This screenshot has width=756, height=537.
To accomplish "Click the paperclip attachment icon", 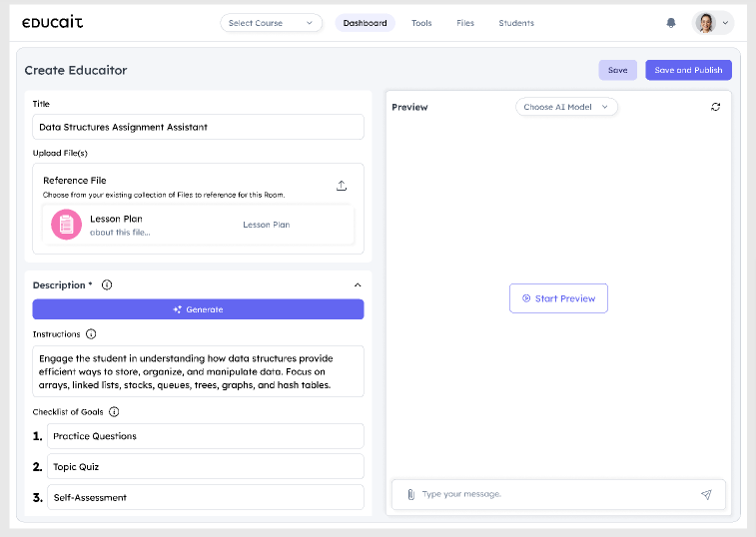I will point(410,494).
